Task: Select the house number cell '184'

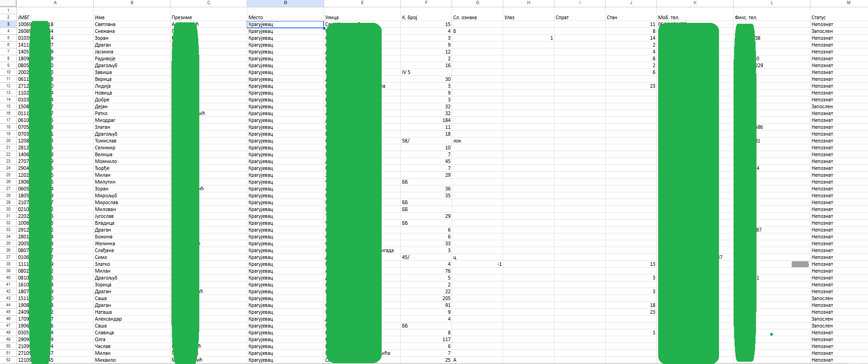Action: [426, 120]
